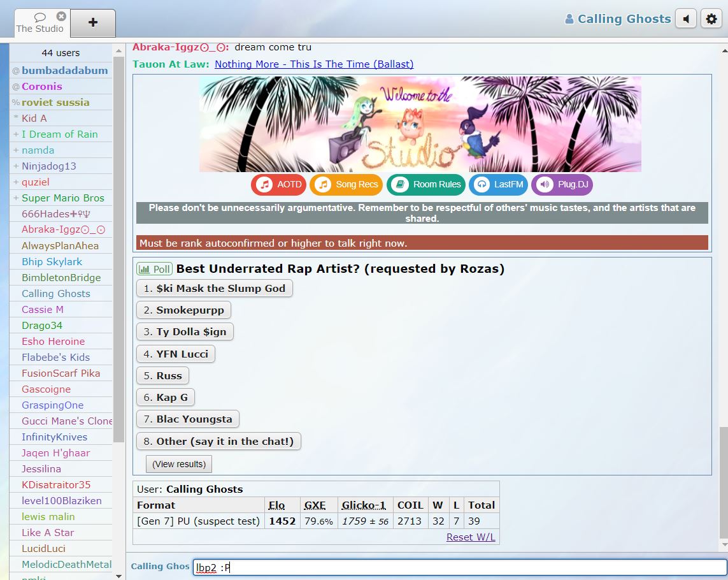Open the Song Recs button

point(346,185)
